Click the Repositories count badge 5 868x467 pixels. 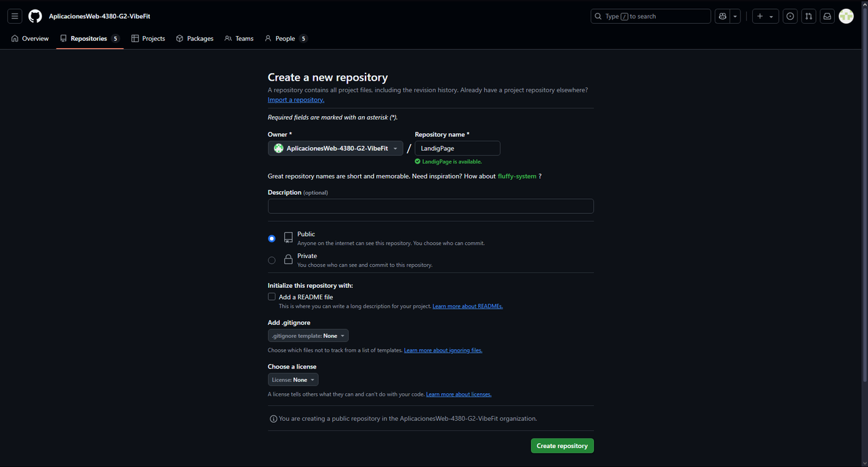click(x=115, y=39)
